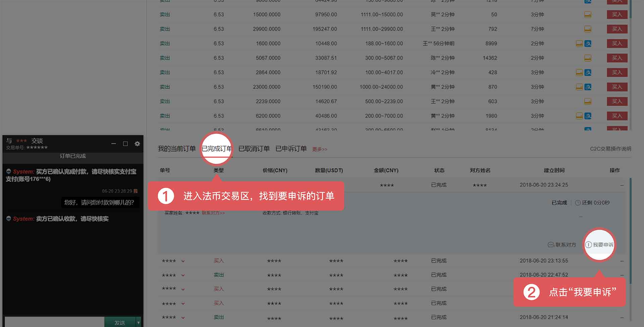The image size is (644, 327).
Task: Click seller 王** 56分钟前 cell
Action: [x=439, y=43]
